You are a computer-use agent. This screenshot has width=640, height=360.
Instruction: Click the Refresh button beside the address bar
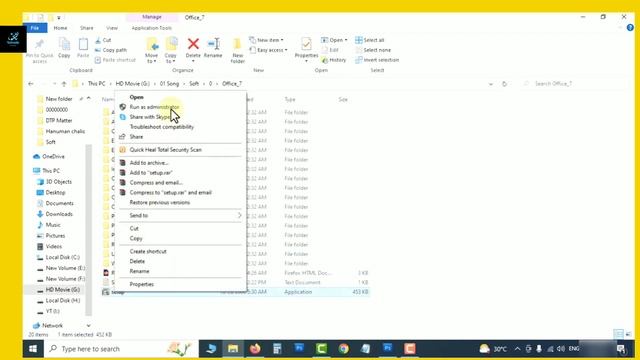[x=504, y=84]
